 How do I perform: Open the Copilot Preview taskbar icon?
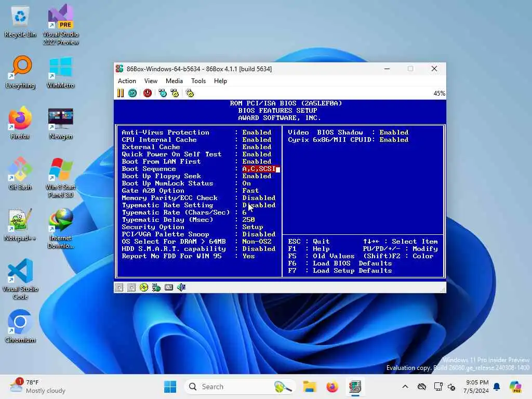click(515, 387)
